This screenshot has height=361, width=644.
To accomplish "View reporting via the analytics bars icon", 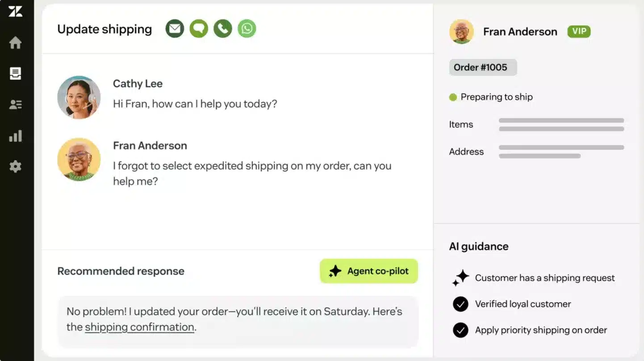I will (16, 136).
